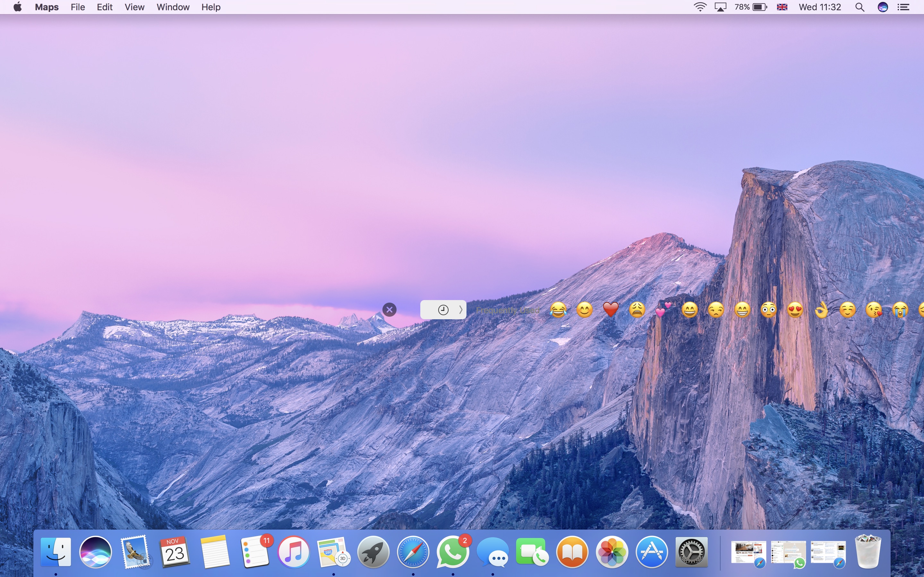This screenshot has height=577, width=924.
Task: Pick the flushed face emoji
Action: pyautogui.click(x=769, y=310)
